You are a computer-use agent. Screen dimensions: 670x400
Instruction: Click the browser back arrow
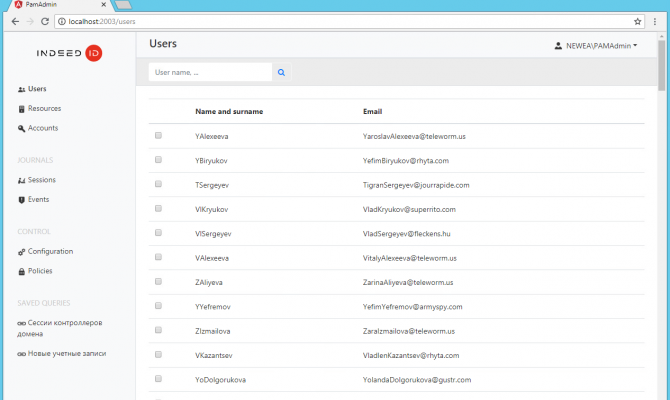click(x=14, y=21)
